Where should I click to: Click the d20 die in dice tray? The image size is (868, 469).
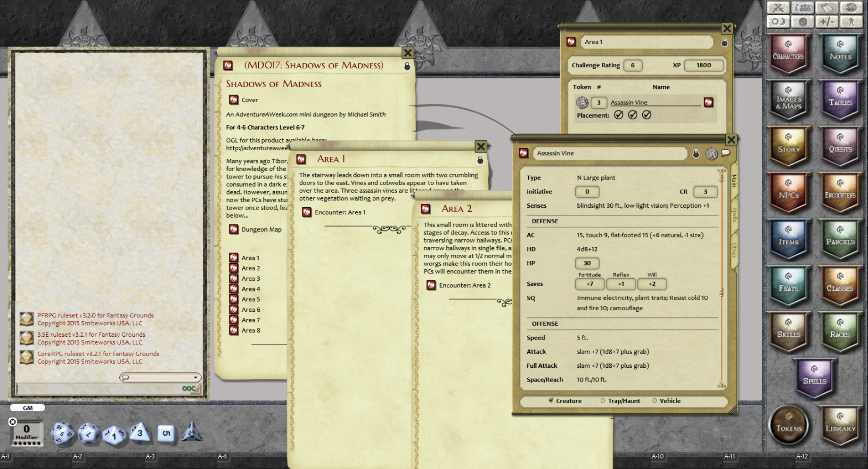[62, 433]
